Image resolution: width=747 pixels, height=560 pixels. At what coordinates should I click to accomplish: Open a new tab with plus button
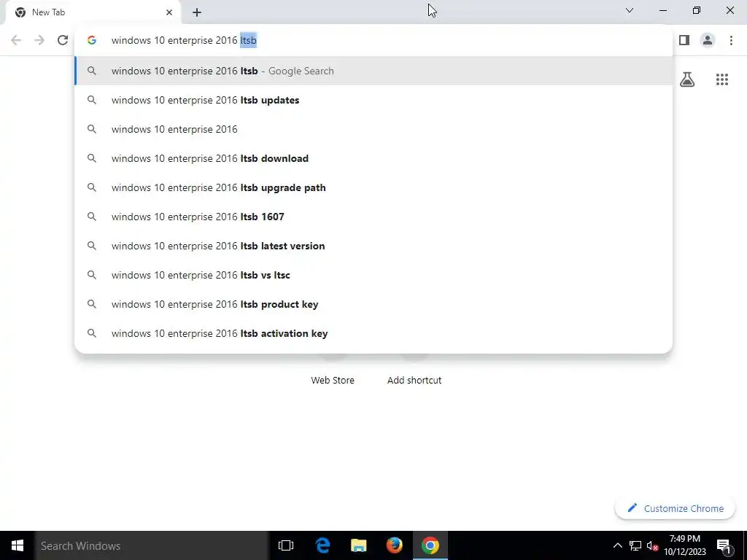click(197, 12)
